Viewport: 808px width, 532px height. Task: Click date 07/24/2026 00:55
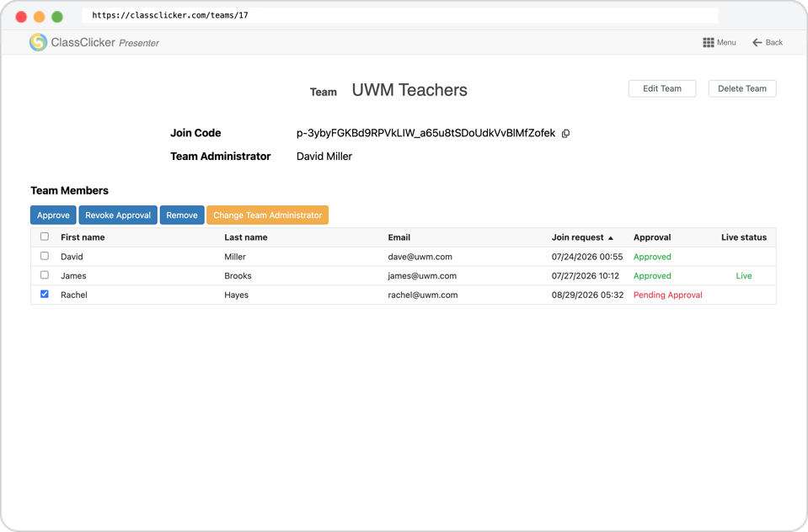[587, 257]
